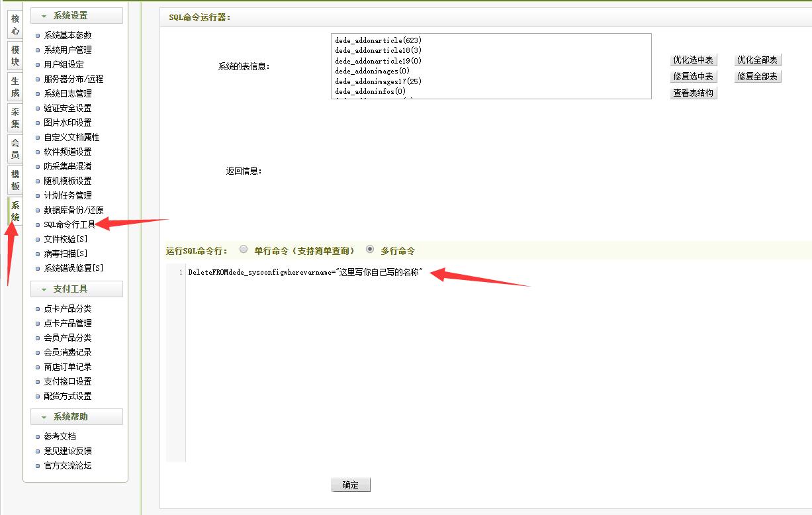Click the 确定 button
The width and height of the screenshot is (812, 515).
pos(350,485)
